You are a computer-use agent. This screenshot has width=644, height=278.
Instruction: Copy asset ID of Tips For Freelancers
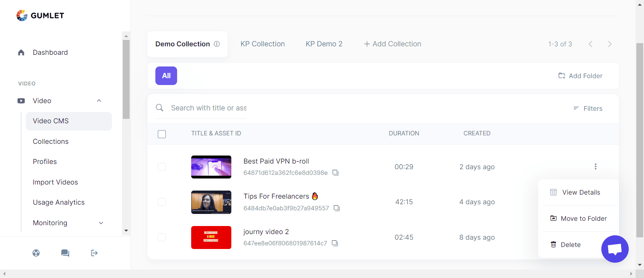click(336, 208)
